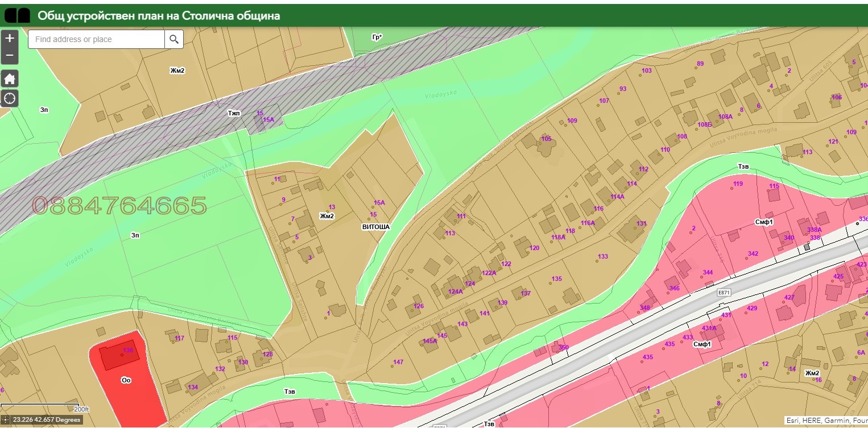Focus the Find address or place field
The height and width of the screenshot is (428, 868).
pos(97,39)
